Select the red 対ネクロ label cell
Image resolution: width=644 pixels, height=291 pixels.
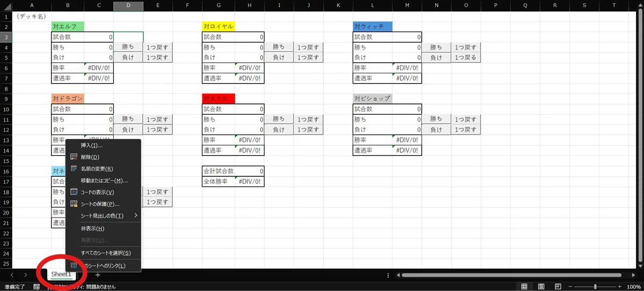click(x=218, y=99)
